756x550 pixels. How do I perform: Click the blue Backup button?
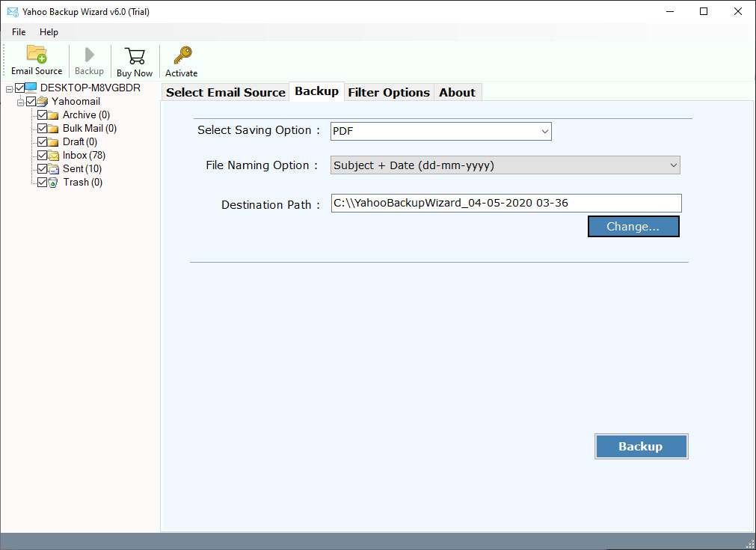pyautogui.click(x=641, y=446)
